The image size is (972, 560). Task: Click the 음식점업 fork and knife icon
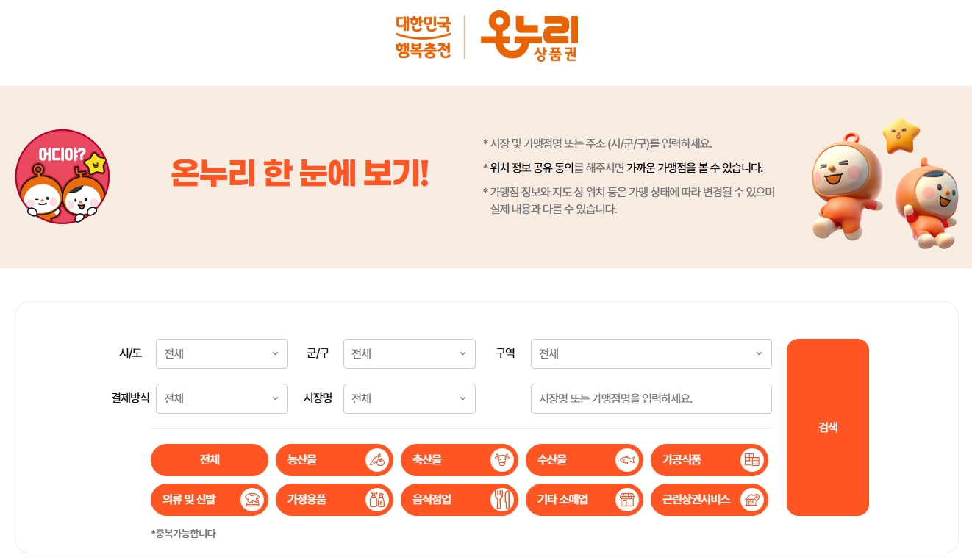coord(501,500)
